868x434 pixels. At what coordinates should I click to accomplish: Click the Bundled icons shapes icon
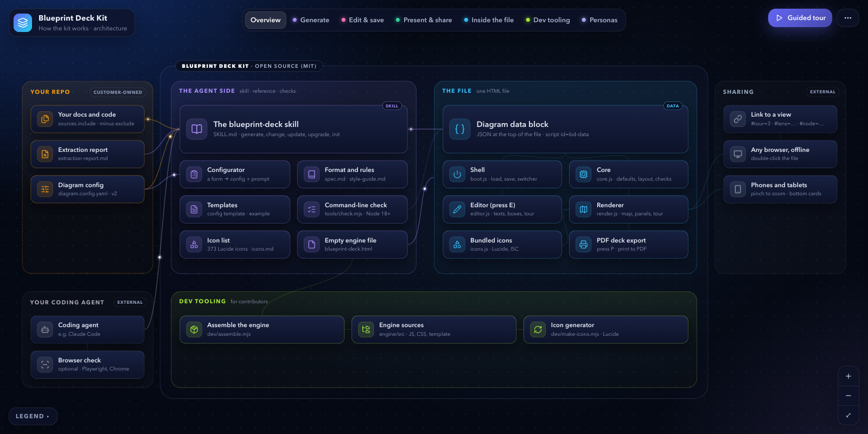(x=457, y=245)
